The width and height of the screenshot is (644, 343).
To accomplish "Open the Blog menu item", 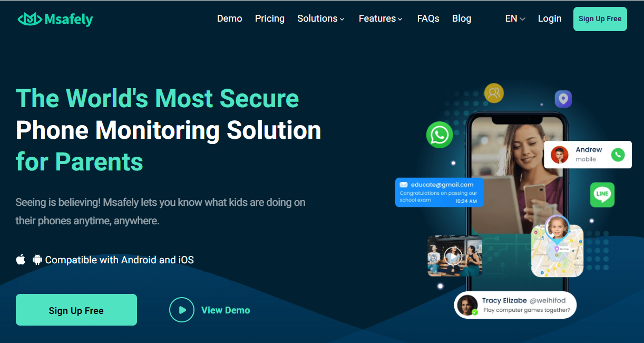I will (462, 18).
